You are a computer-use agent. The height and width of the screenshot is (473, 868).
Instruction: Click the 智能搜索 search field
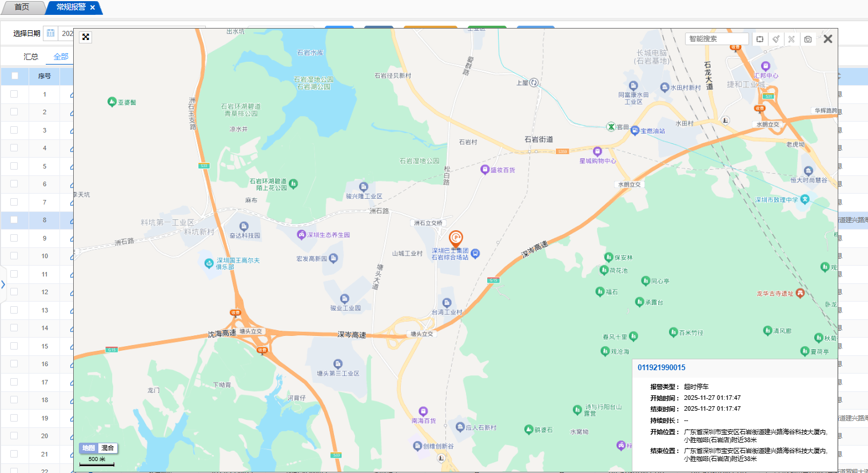(716, 39)
